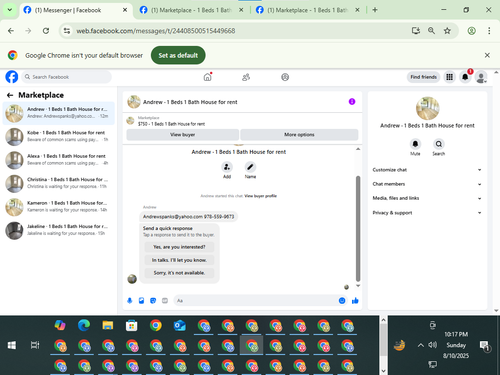Open the Kameron conversation in list
This screenshot has width=500, height=375.
click(x=59, y=207)
